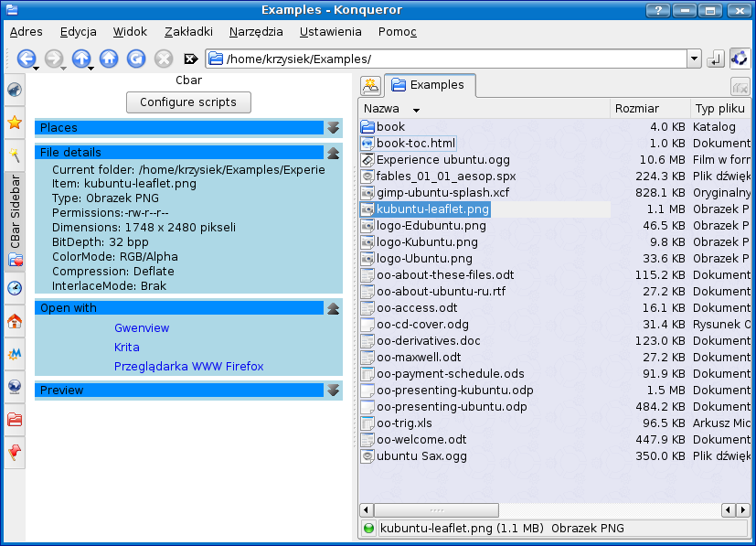Select the oo-welcome.odt file
The image size is (756, 546).
(421, 439)
